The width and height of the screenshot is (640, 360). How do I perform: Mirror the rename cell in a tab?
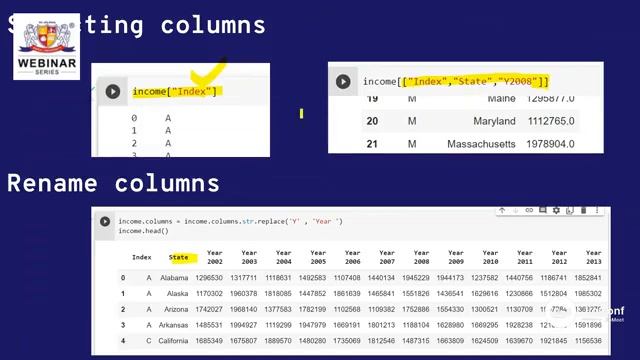(570, 210)
